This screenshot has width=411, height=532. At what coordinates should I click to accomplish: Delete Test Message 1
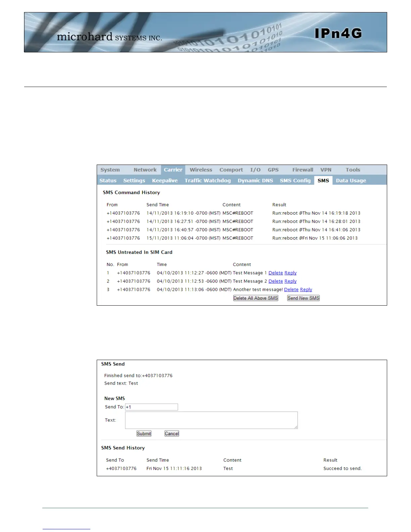tap(276, 273)
